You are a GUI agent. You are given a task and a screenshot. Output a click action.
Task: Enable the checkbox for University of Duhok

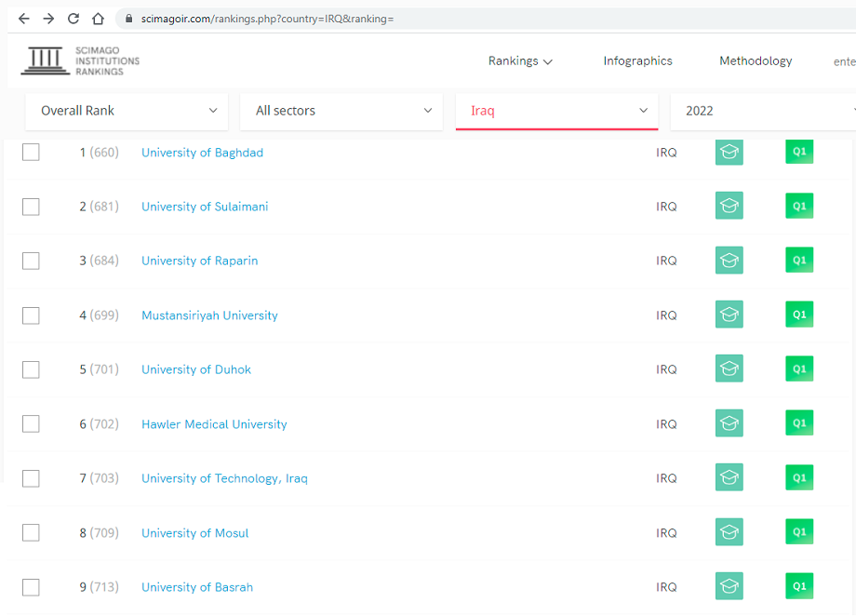point(31,369)
